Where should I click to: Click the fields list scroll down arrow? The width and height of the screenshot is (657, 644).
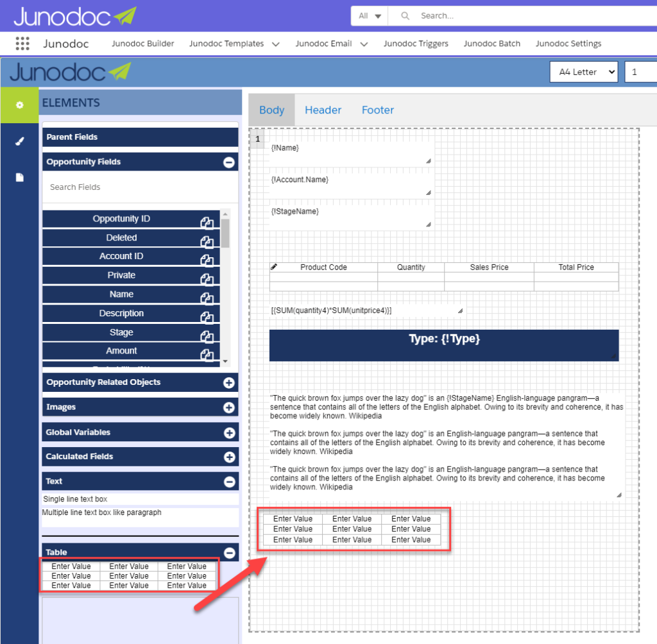click(x=225, y=361)
